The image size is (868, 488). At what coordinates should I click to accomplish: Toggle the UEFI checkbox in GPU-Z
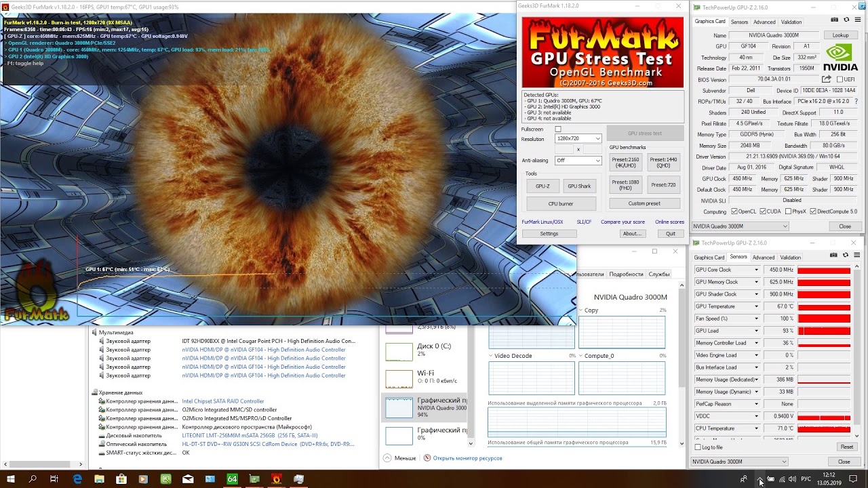tap(840, 79)
